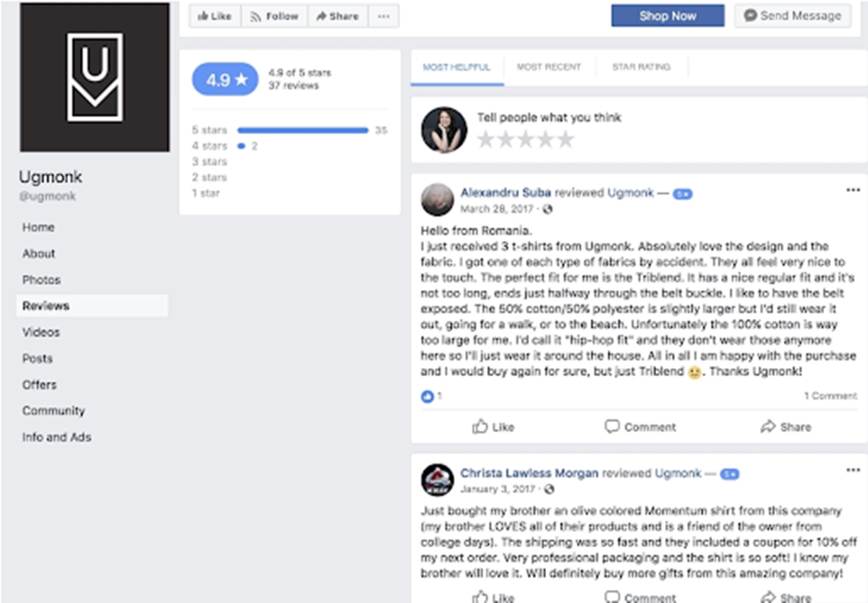Follow the Ugmonk page
This screenshot has width=868, height=603.
274,16
